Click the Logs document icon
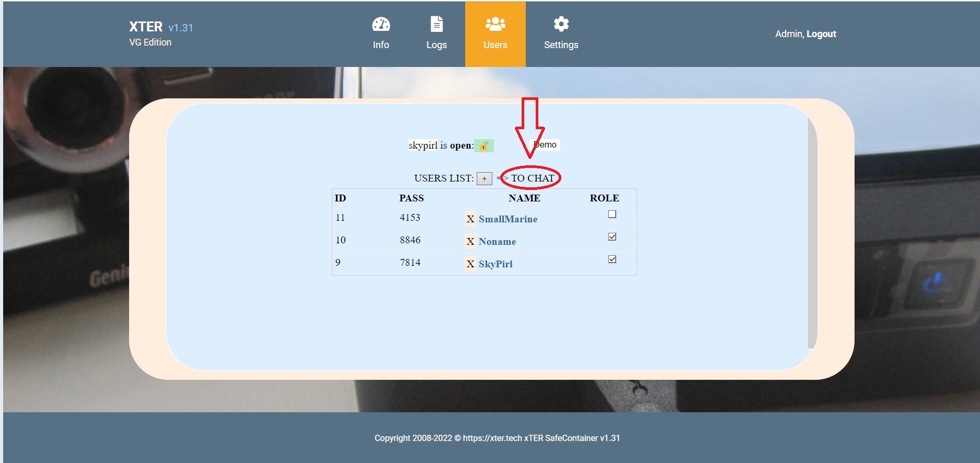This screenshot has height=463, width=980. pyautogui.click(x=436, y=25)
